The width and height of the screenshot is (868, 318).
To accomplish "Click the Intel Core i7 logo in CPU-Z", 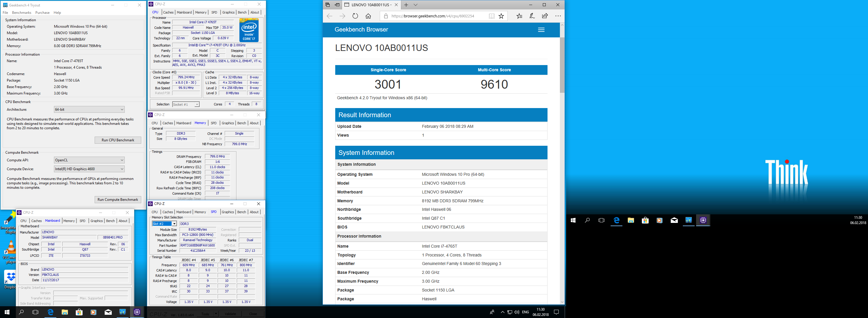I will click(x=249, y=30).
